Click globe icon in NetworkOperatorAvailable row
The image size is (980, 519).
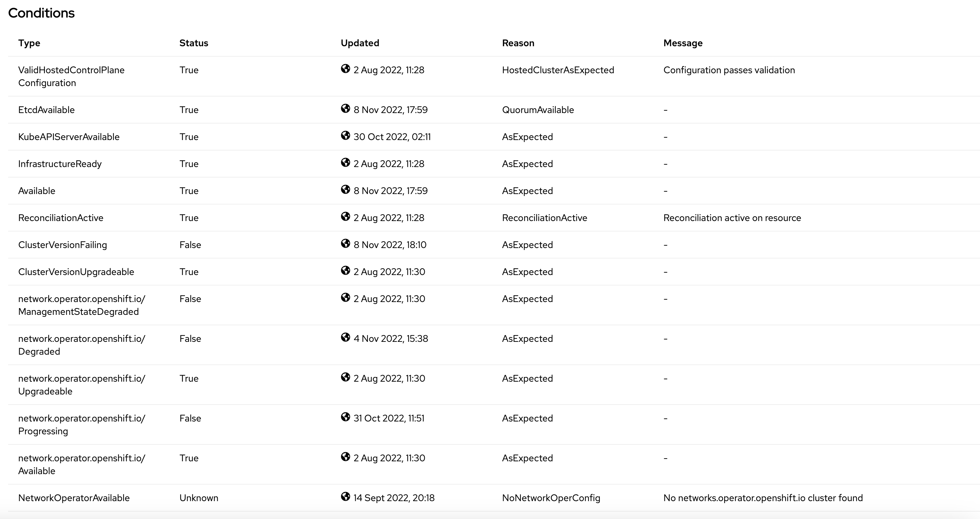point(345,497)
